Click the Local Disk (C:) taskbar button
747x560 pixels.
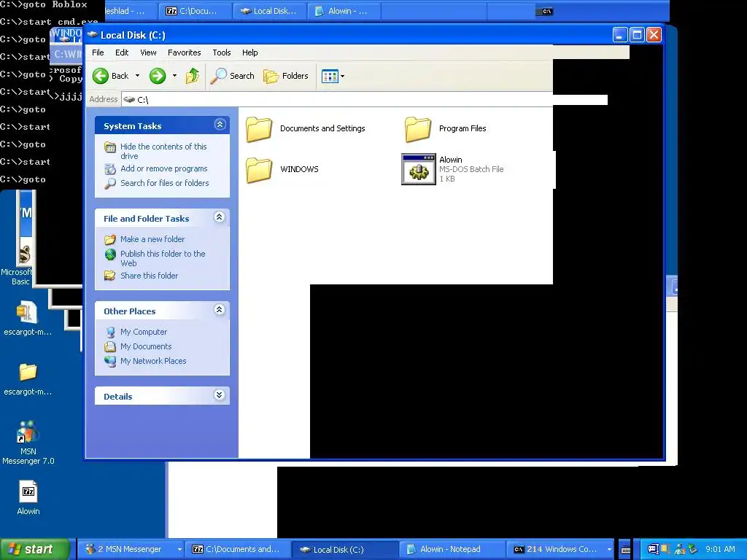tap(344, 549)
